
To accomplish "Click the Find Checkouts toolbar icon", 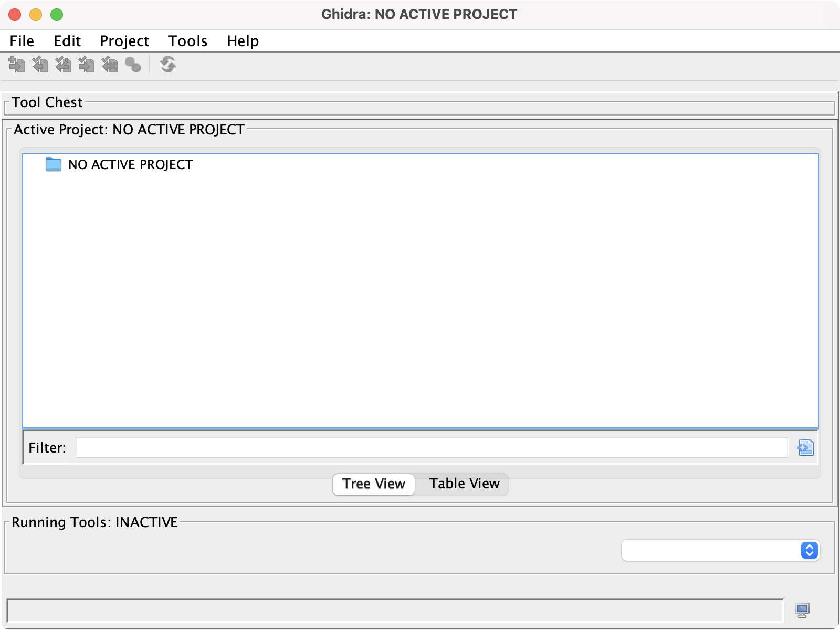I will 133,65.
